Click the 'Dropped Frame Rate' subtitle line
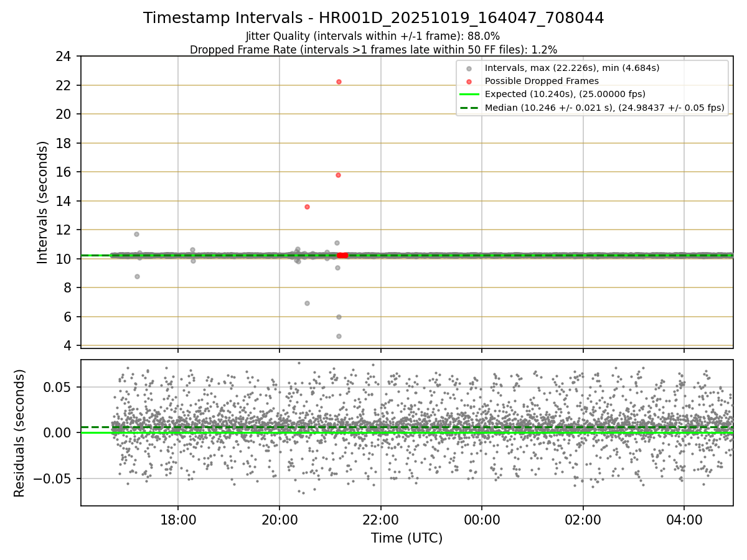Viewport: 747px width, 560px height. pyautogui.click(x=374, y=49)
